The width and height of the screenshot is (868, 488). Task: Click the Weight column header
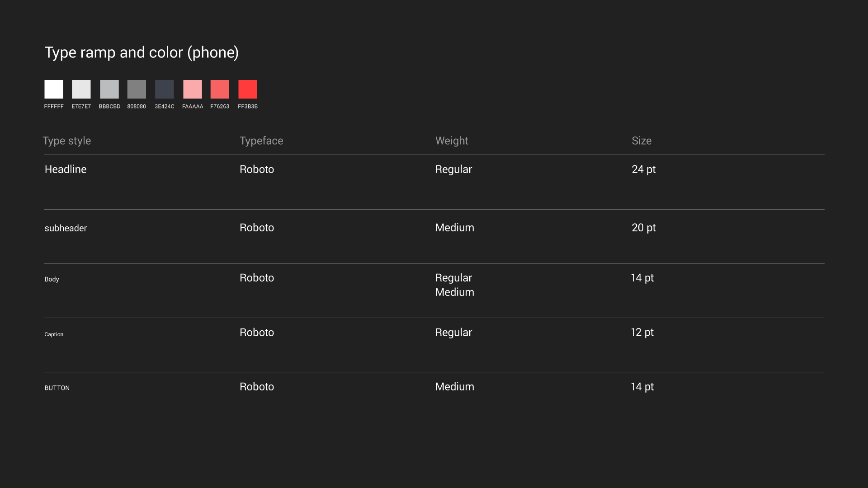tap(452, 141)
